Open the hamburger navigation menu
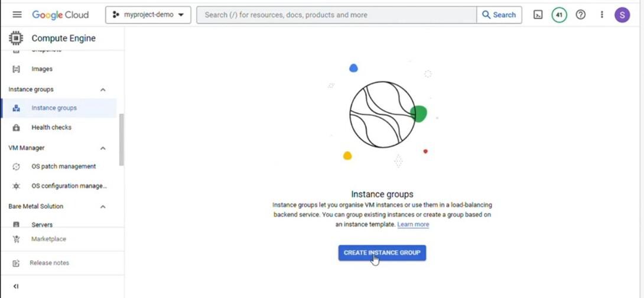The width and height of the screenshot is (644, 298). (17, 15)
